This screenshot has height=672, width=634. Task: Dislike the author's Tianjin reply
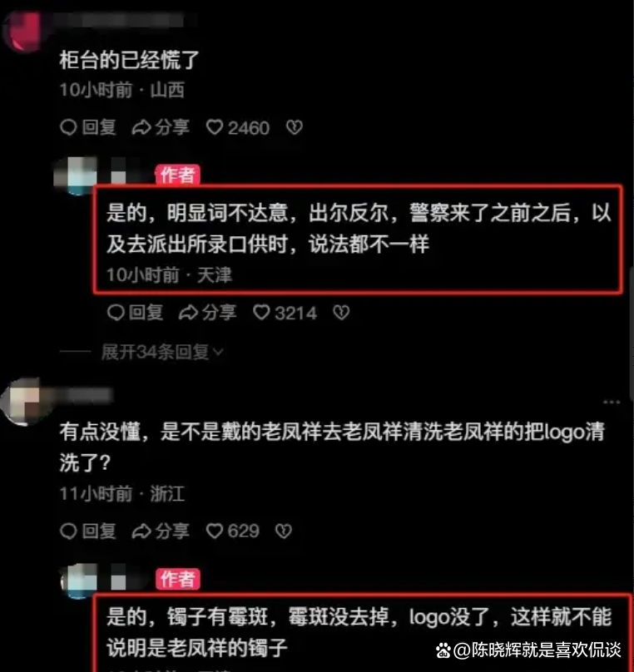[341, 313]
